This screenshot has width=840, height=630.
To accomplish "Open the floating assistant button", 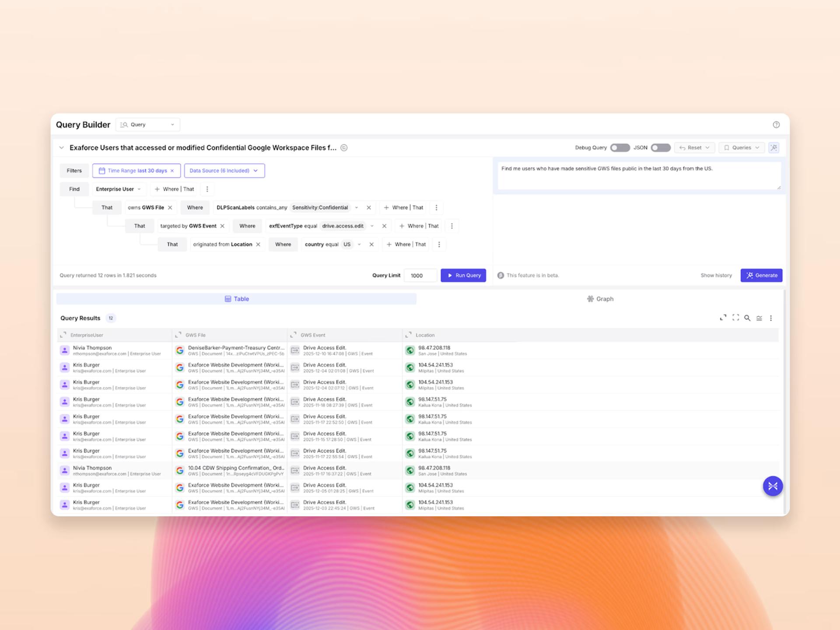I will 773,486.
